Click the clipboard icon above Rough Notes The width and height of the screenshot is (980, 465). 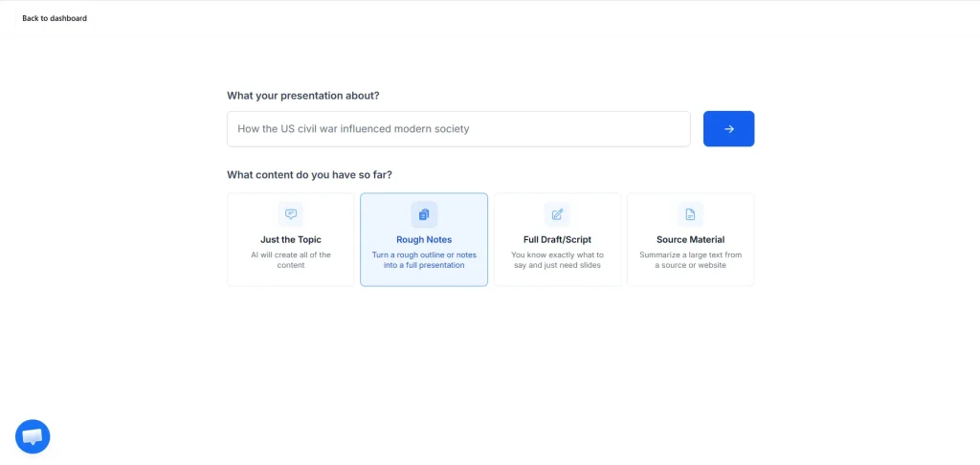tap(424, 214)
